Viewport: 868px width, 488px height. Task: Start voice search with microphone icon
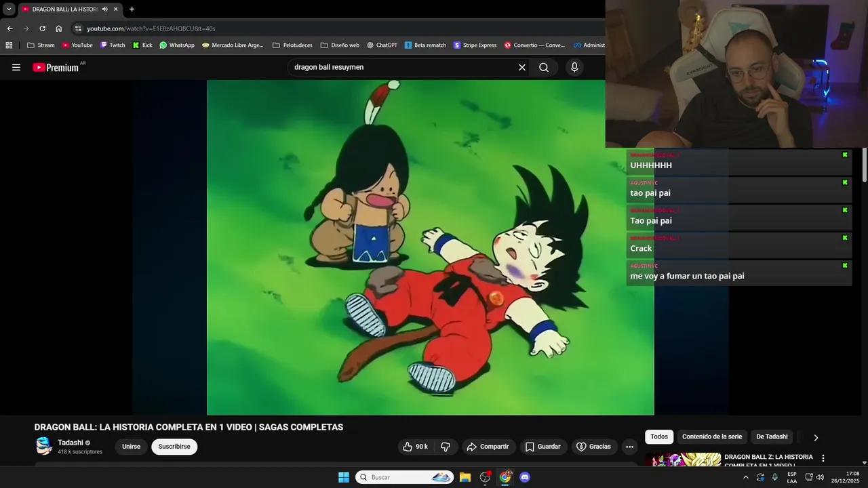(x=574, y=67)
